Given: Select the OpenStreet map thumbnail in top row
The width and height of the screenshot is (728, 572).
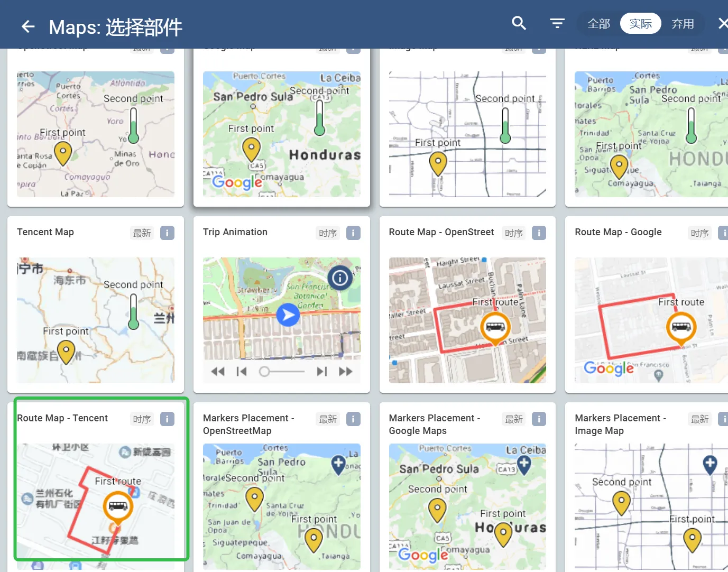Looking at the screenshot, I should 96,134.
